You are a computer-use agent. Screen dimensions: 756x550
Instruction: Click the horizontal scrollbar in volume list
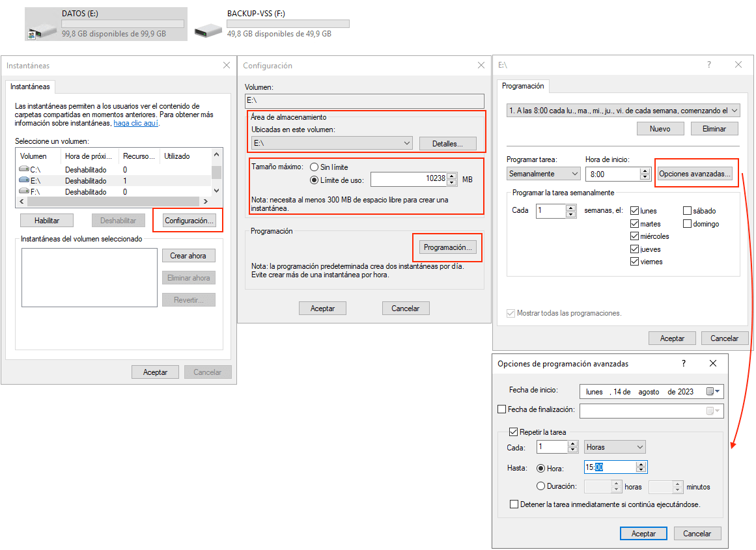point(114,202)
